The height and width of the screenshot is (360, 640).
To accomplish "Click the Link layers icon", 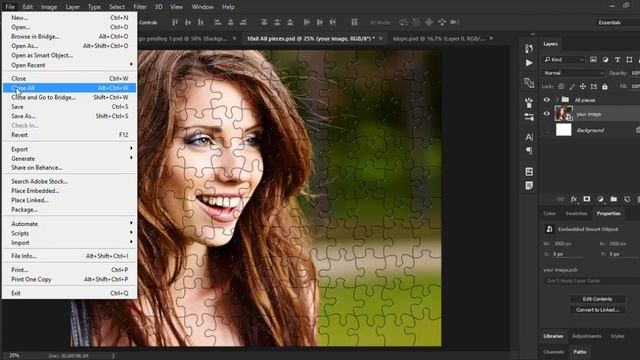I will tap(560, 199).
